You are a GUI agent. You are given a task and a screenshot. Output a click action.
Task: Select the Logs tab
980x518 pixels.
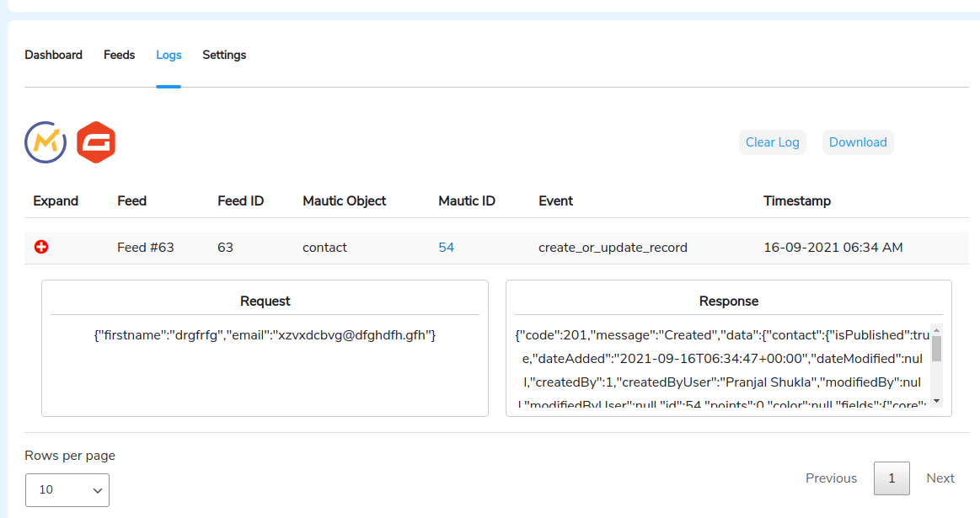[x=169, y=55]
